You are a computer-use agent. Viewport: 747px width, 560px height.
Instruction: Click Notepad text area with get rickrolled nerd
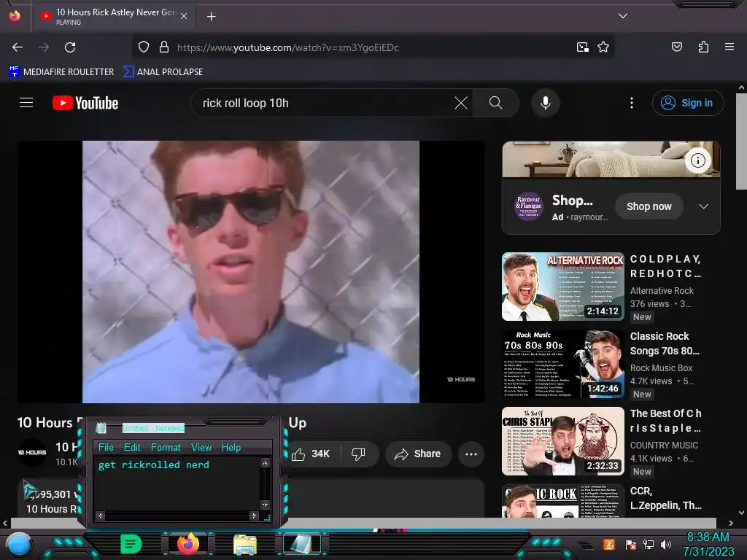pyautogui.click(x=177, y=484)
